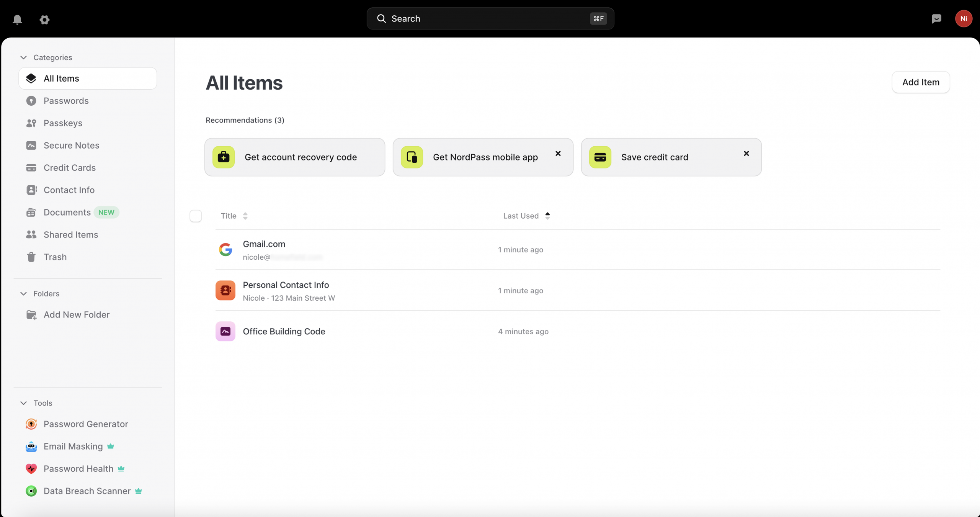The image size is (980, 517).
Task: Switch to the Secure Notes category
Action: click(x=71, y=146)
